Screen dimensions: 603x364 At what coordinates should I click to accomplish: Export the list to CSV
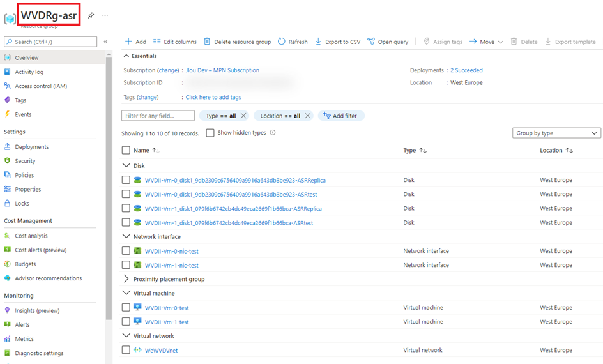[x=338, y=42]
